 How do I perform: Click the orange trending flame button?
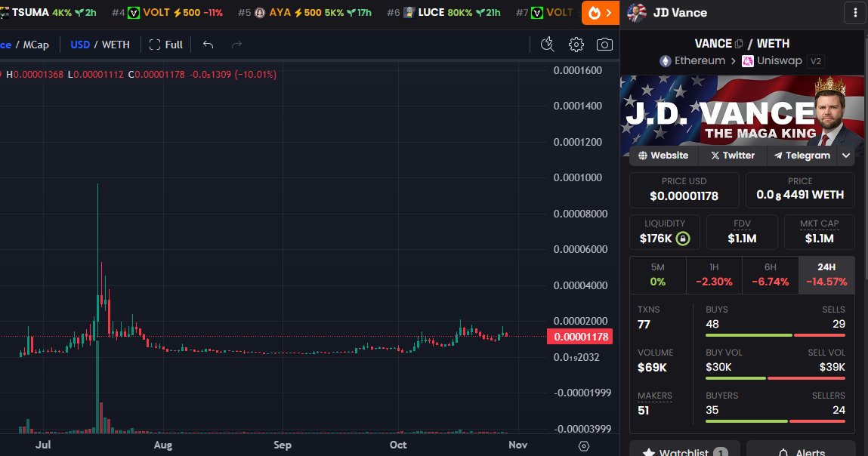point(600,13)
